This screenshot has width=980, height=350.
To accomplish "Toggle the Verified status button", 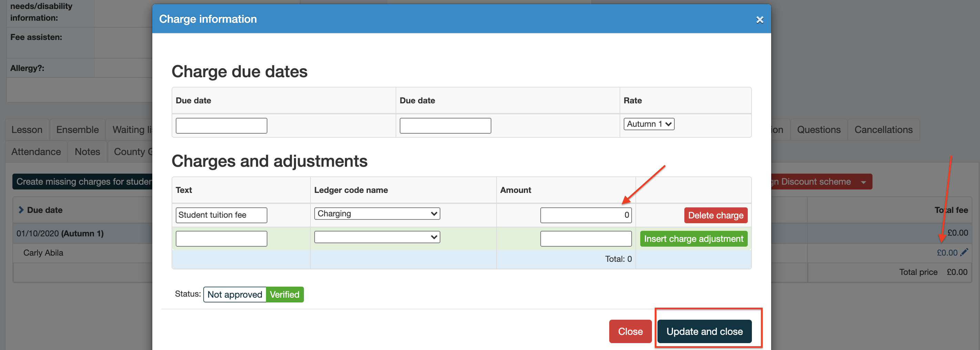I will (285, 295).
